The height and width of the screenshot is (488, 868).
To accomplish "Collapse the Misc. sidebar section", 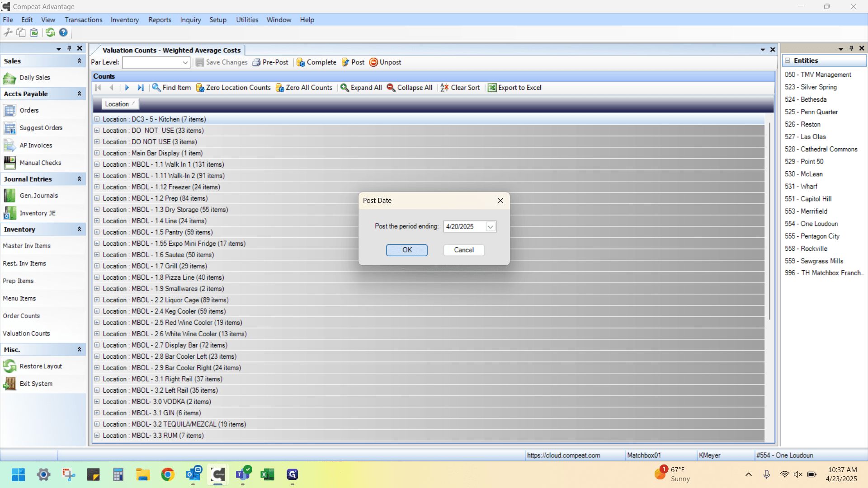I will point(79,350).
